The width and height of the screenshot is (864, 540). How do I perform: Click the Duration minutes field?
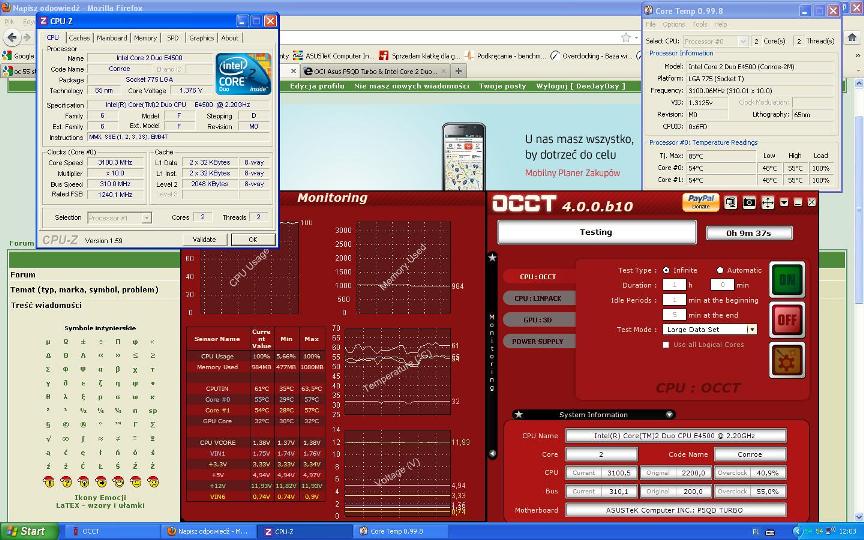[722, 285]
